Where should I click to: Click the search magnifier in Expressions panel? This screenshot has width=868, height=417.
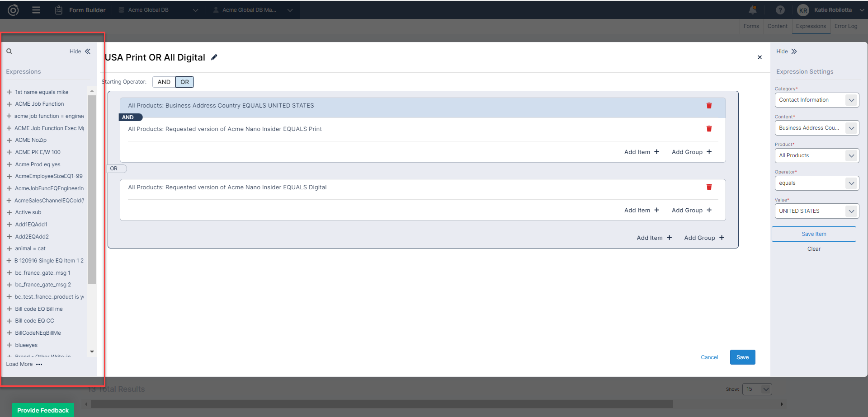9,52
